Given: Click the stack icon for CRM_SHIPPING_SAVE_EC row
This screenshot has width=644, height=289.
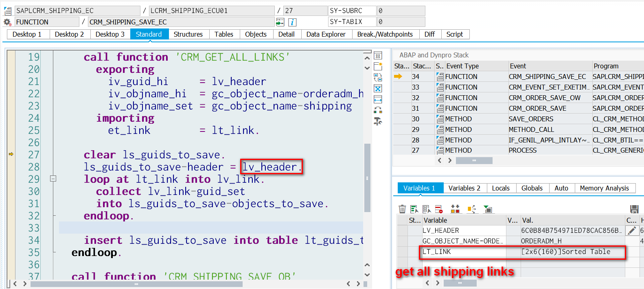Looking at the screenshot, I should pos(440,77).
